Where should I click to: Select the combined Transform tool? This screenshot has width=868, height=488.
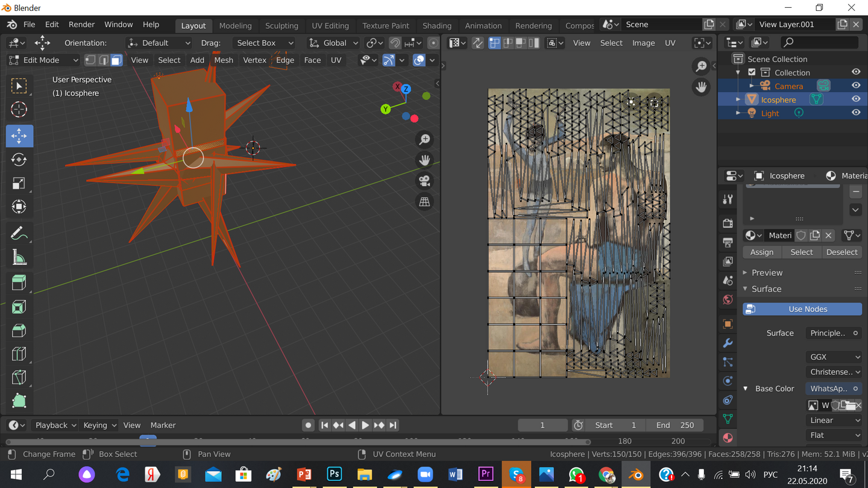[19, 207]
